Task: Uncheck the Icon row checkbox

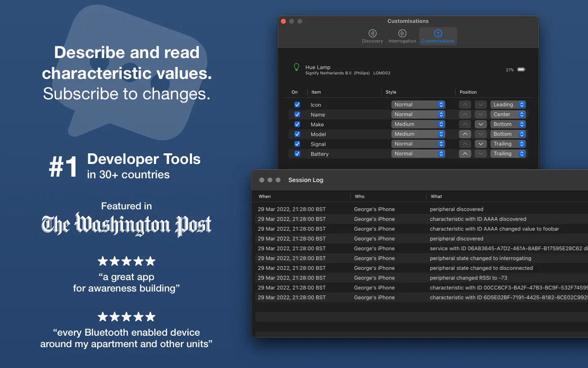Action: click(297, 105)
